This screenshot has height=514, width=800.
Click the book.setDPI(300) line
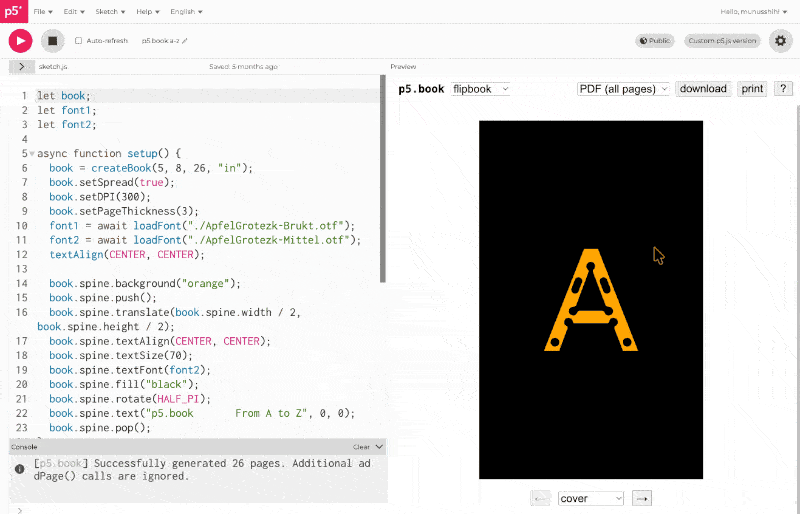pyautogui.click(x=100, y=197)
